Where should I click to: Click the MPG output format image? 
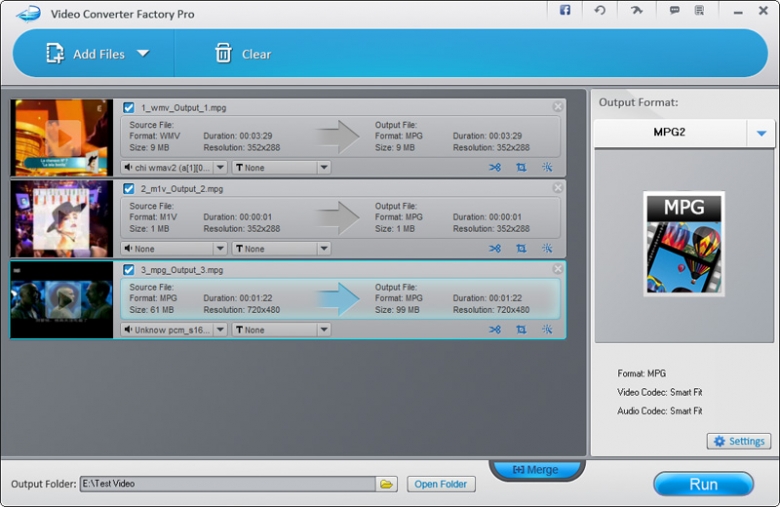pos(684,244)
